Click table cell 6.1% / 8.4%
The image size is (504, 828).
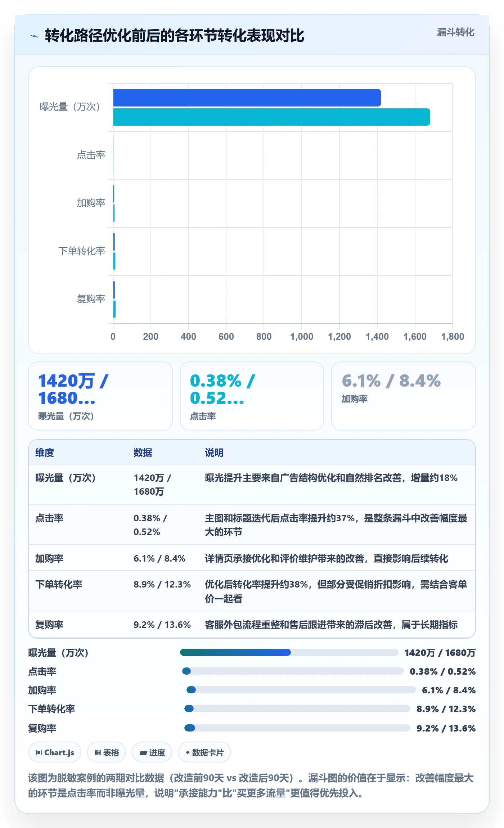(159, 558)
